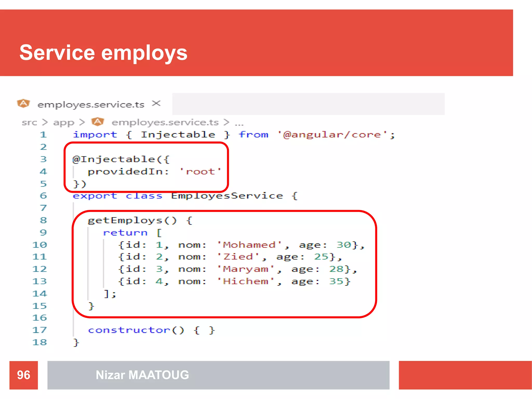Image resolution: width=532 pixels, height=399 pixels.
Task: Click the 'Hichem' string on line 13
Action: pos(246,281)
